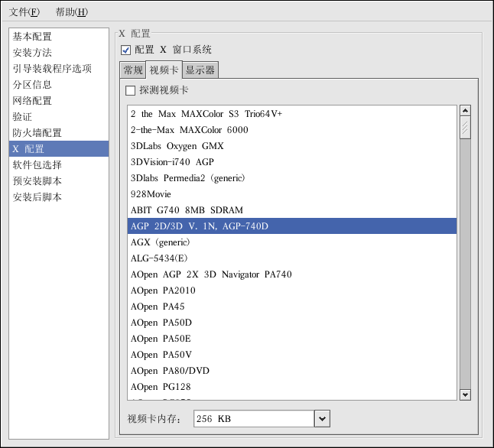Click the video card list scroll-down arrow
494x448 pixels.
point(465,394)
